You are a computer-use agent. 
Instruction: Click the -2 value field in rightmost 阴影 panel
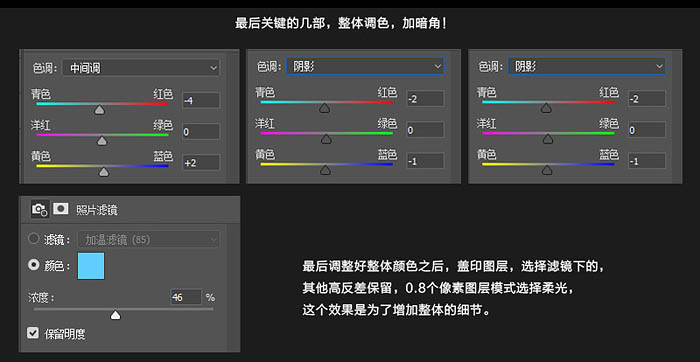coord(646,99)
